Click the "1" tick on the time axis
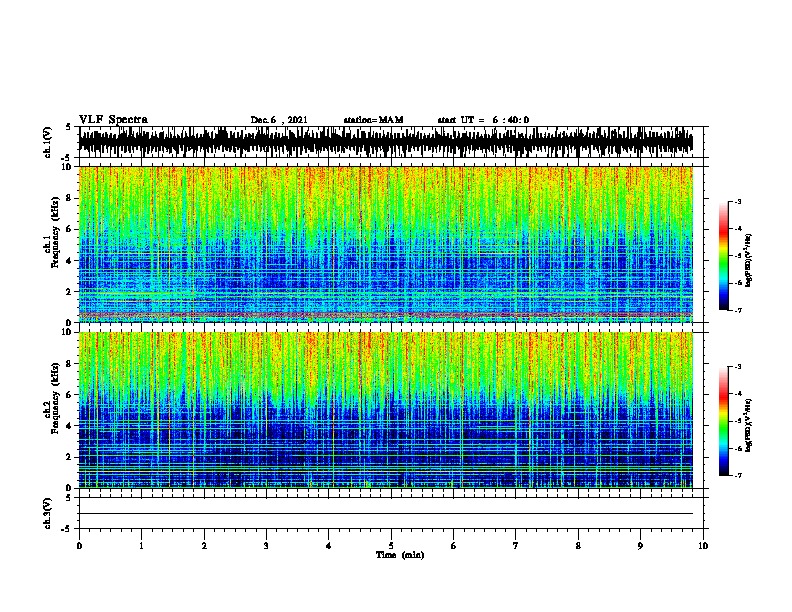Viewport: 792px width, 612px height. [x=141, y=546]
